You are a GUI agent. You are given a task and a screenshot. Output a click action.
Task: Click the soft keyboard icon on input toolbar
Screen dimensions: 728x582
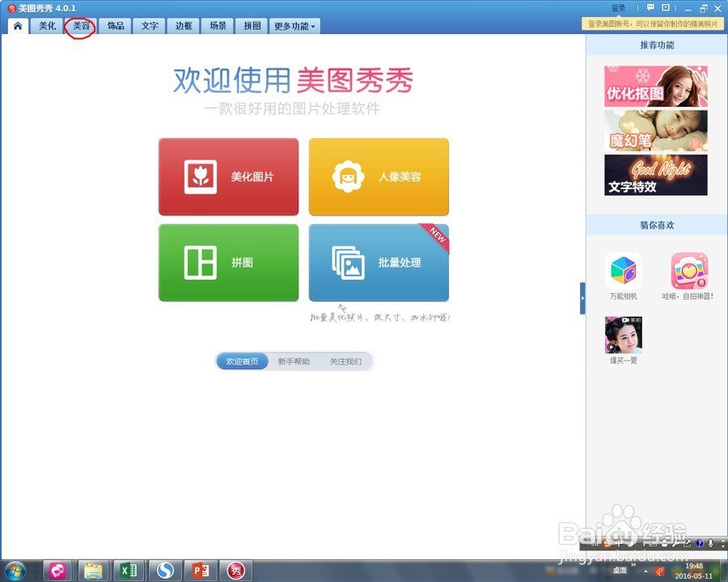click(x=653, y=543)
